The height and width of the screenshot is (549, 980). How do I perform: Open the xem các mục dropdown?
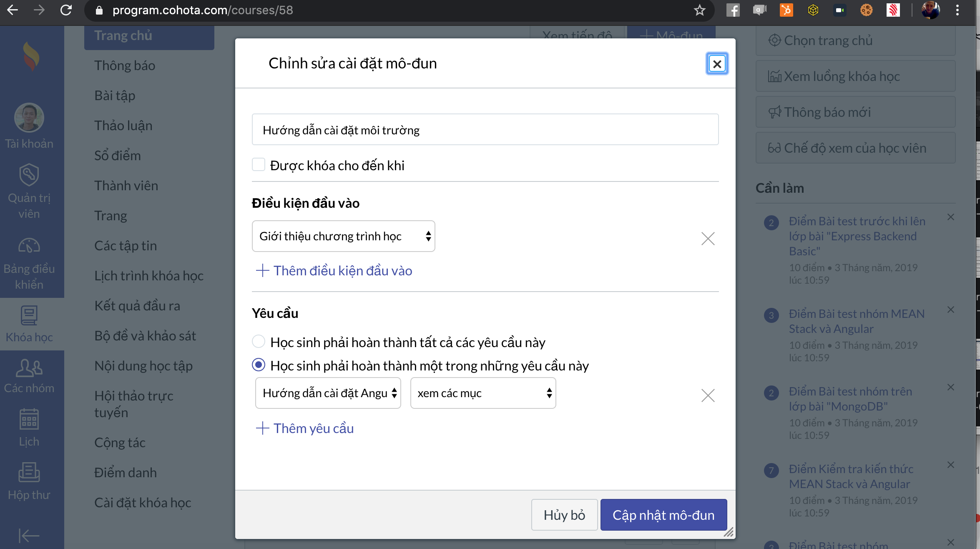tap(483, 393)
